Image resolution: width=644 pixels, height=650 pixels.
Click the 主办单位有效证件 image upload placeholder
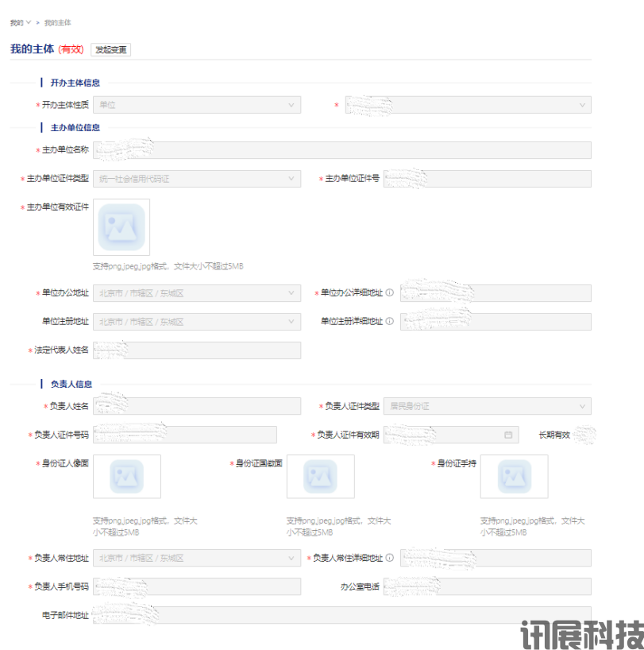tap(121, 227)
